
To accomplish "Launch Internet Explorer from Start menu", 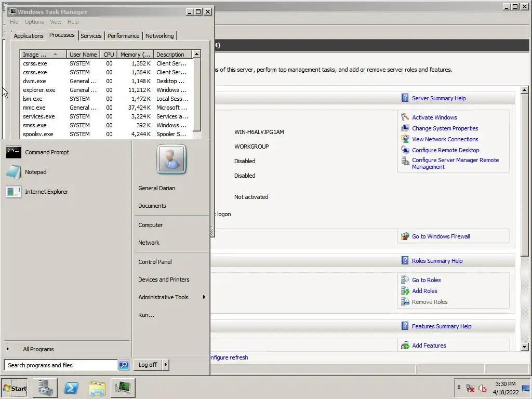I will pyautogui.click(x=13, y=192).
